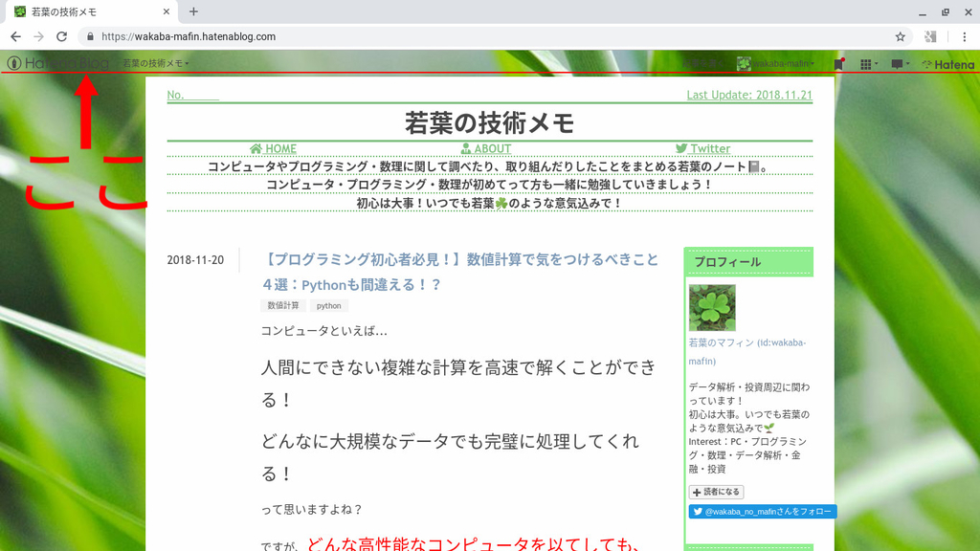Click the padlock icon in the address bar

pos(89,35)
